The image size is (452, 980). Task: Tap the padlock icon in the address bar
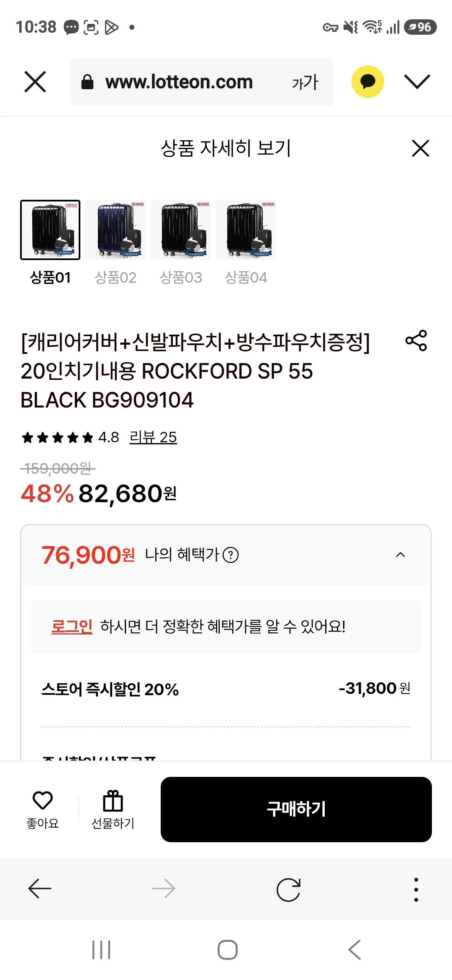pyautogui.click(x=88, y=81)
